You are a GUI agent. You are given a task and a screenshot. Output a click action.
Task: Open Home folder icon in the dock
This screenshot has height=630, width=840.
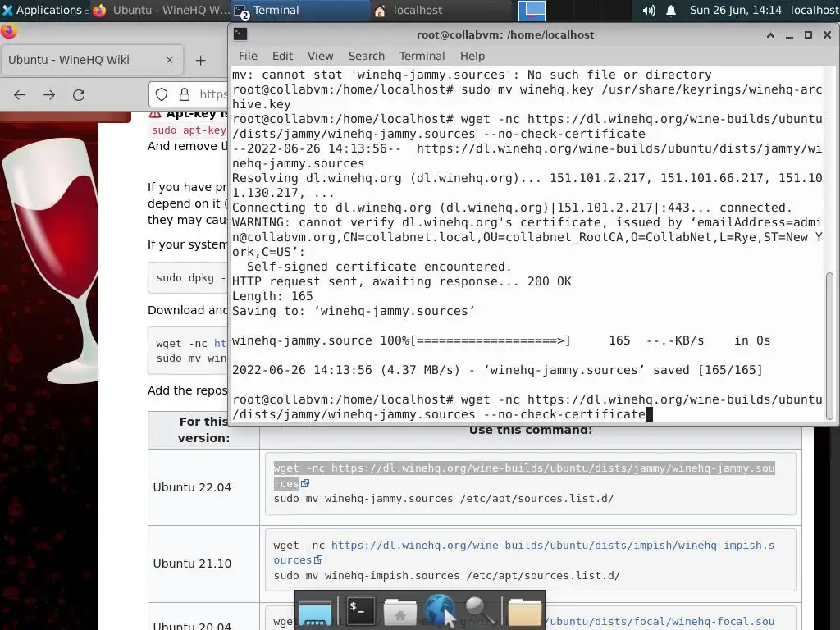399,611
